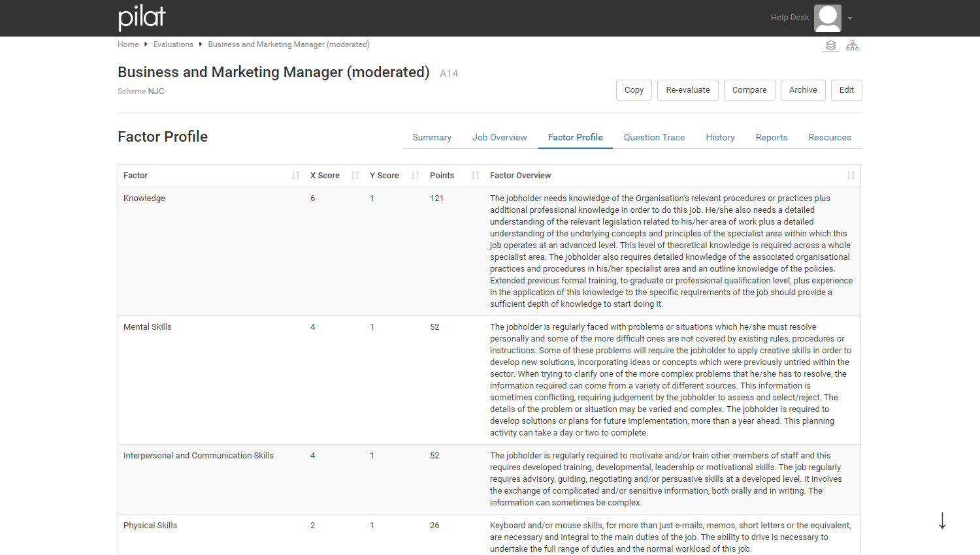Sort by Factor Overview column
This screenshot has width=980, height=555.
click(851, 176)
